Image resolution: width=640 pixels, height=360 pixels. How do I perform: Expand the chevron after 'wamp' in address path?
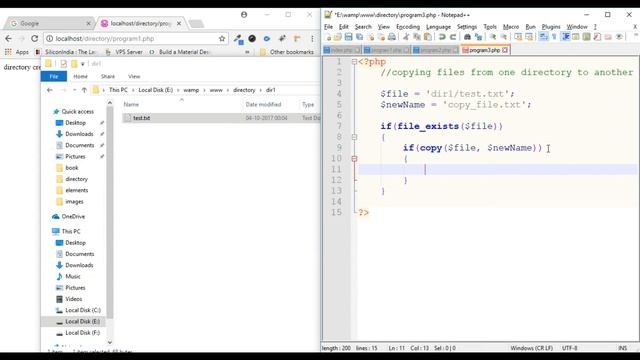(204, 90)
